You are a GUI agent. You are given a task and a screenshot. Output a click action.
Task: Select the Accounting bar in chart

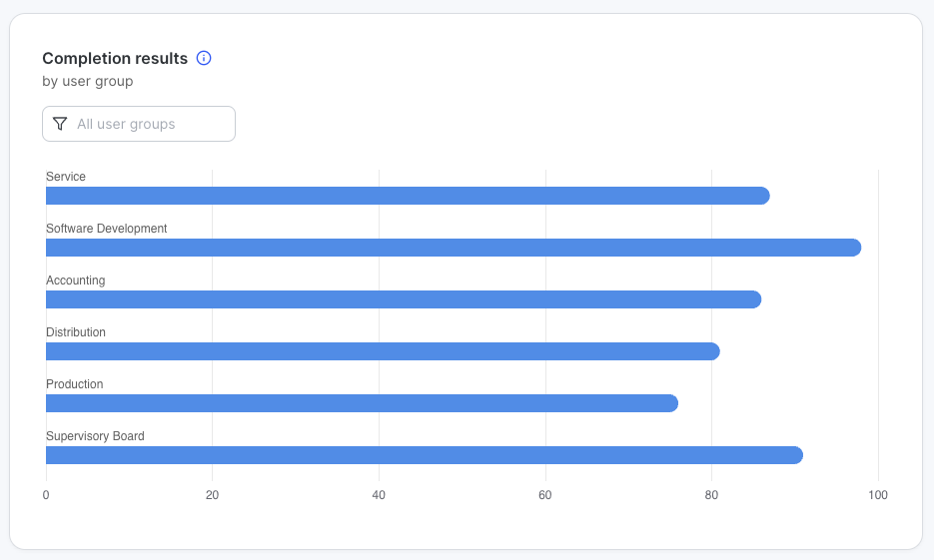(403, 299)
